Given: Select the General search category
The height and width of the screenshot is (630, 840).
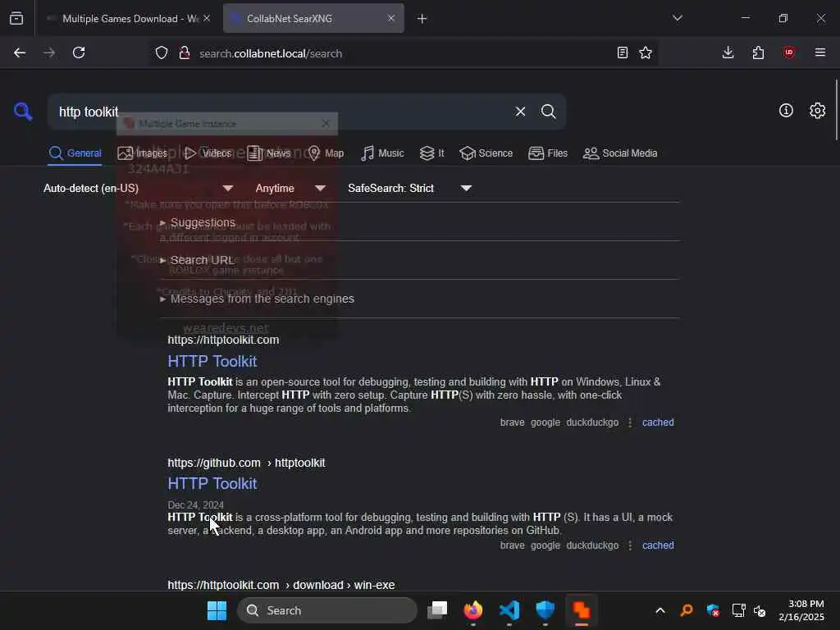Looking at the screenshot, I should pyautogui.click(x=75, y=153).
